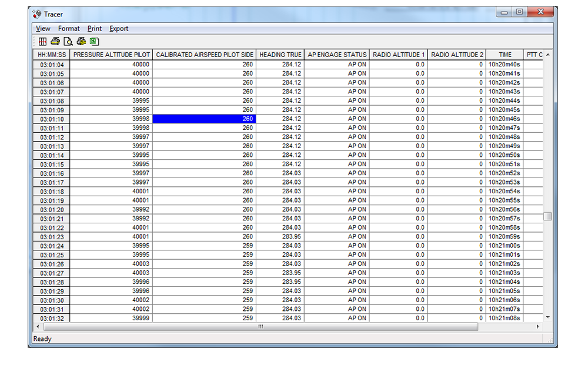Click time value 10h21m08s
Screen dimensions: 588x382
coord(504,319)
